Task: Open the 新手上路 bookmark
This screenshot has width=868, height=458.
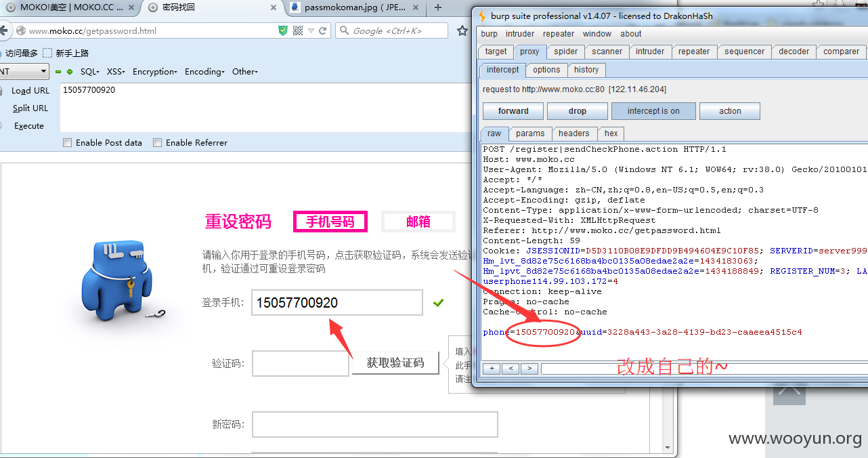Action: (66, 53)
